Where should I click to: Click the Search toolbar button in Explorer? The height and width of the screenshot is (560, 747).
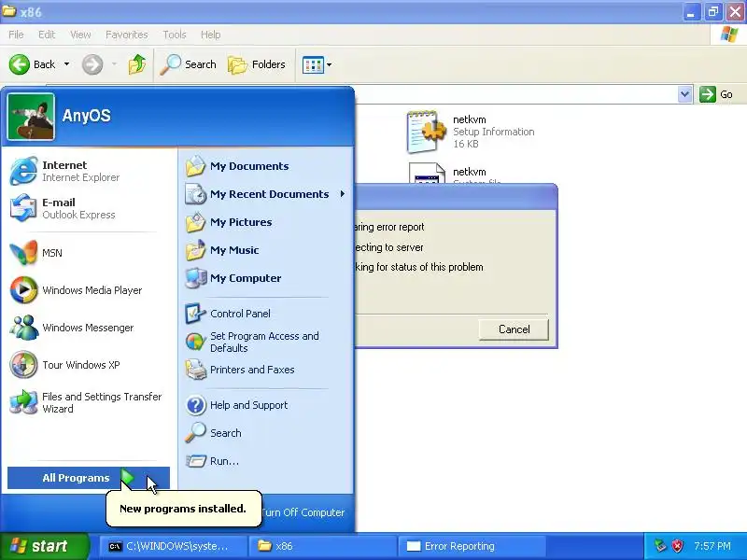click(x=188, y=64)
